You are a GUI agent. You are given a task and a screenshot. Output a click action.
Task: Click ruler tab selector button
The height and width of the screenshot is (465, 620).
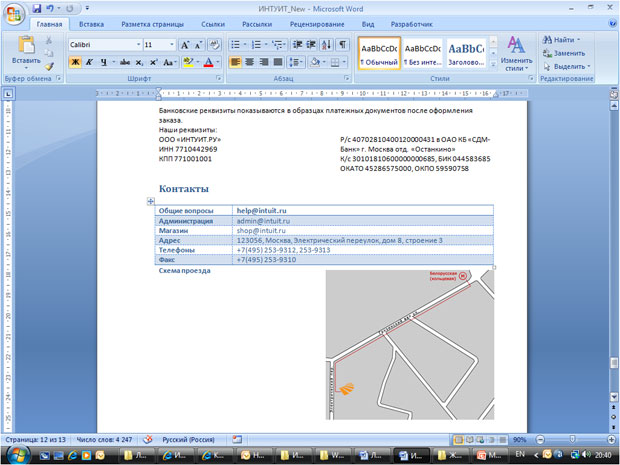pyautogui.click(x=8, y=94)
